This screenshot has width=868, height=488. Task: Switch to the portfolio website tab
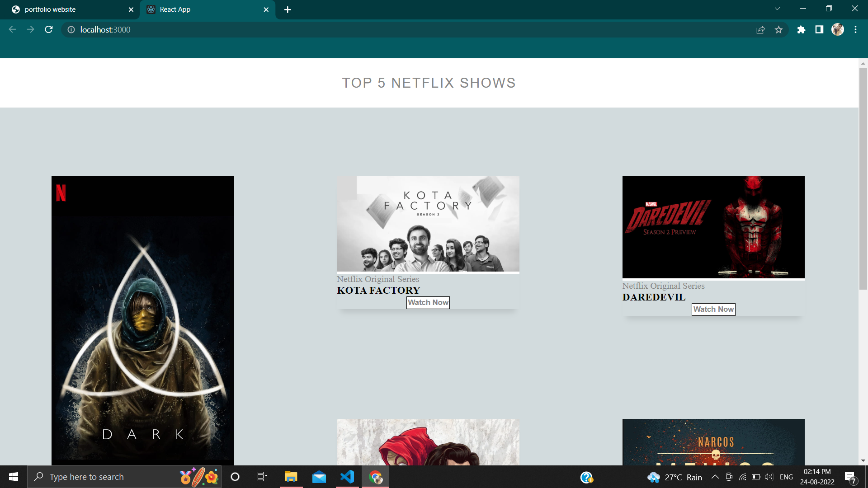pos(70,9)
